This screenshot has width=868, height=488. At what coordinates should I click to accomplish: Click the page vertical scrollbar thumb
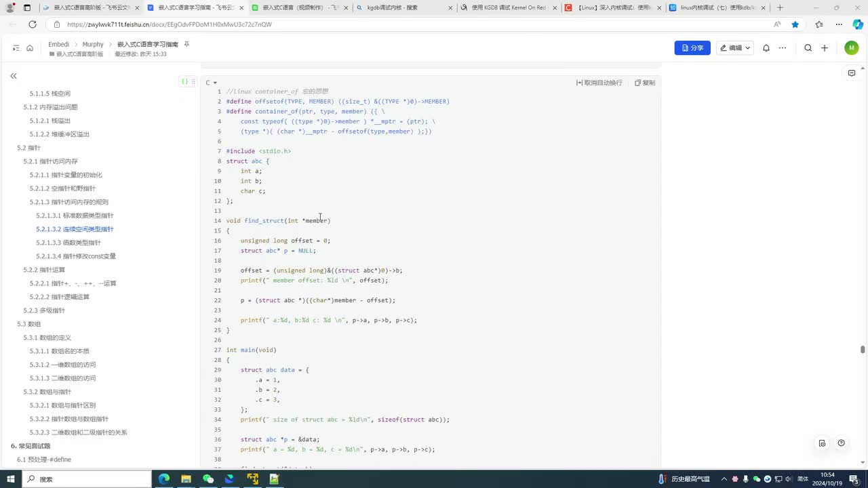pyautogui.click(x=863, y=350)
